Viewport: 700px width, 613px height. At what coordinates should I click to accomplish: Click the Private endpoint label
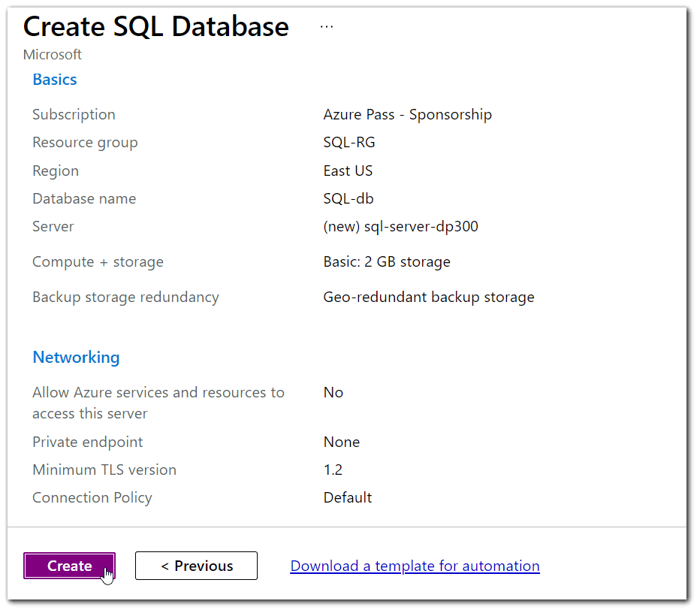[87, 442]
